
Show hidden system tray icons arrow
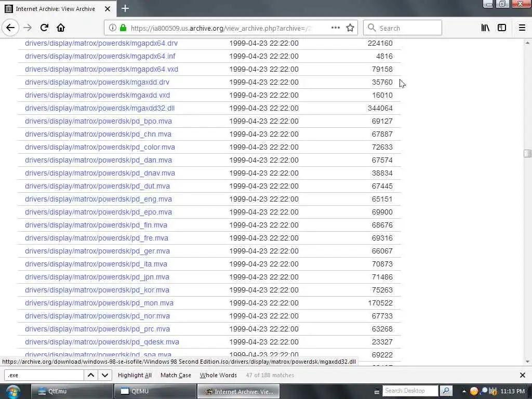click(x=464, y=391)
